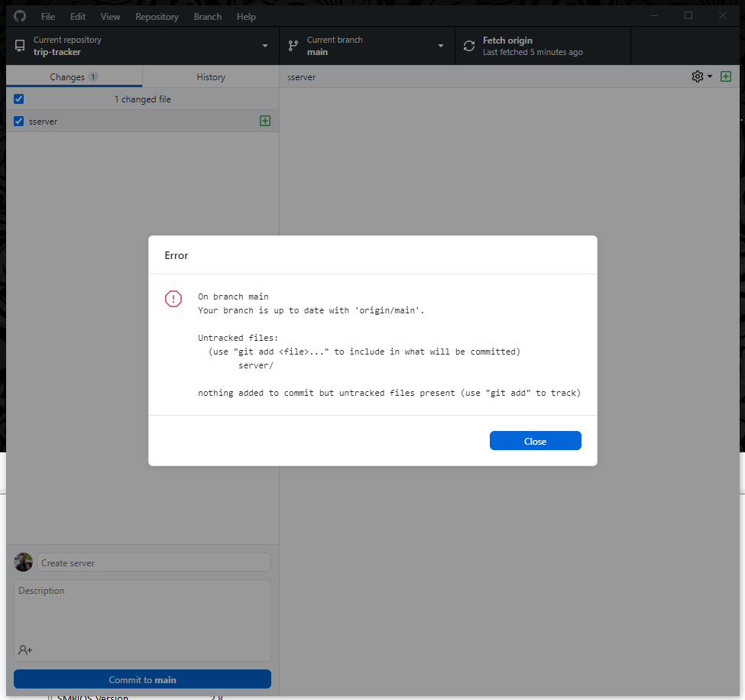Click the Fetch origin refresh icon
This screenshot has width=745, height=700.
click(468, 45)
